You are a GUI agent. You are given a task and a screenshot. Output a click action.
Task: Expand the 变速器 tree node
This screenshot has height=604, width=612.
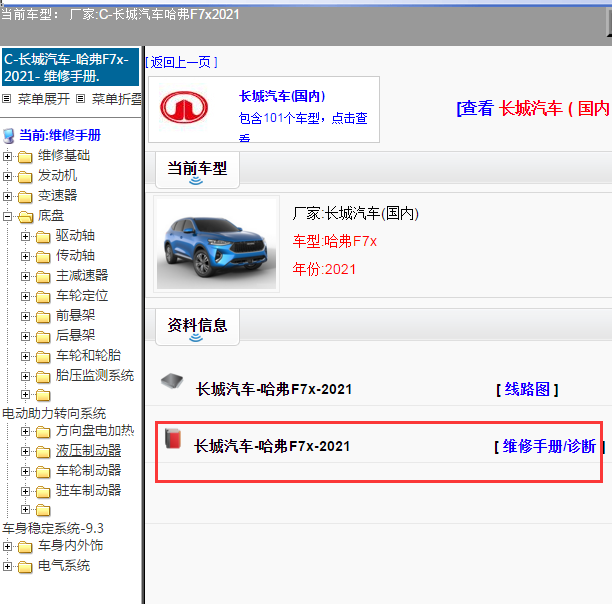click(7, 196)
